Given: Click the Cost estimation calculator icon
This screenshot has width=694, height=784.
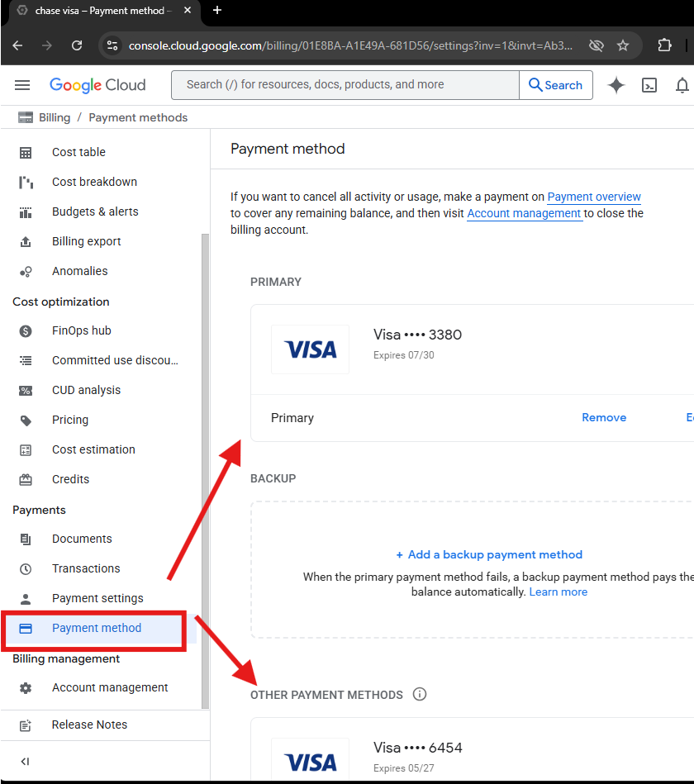Looking at the screenshot, I should 26,450.
